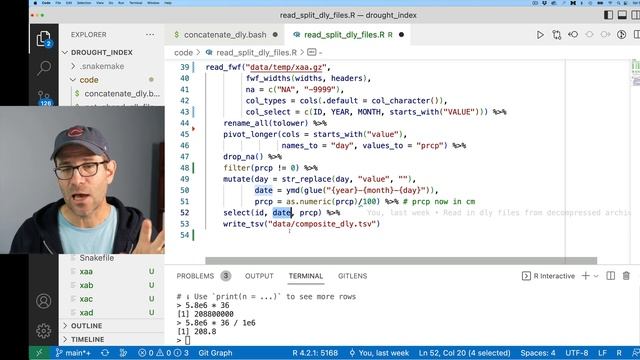Open the previous revision GitLens icon

point(573,35)
